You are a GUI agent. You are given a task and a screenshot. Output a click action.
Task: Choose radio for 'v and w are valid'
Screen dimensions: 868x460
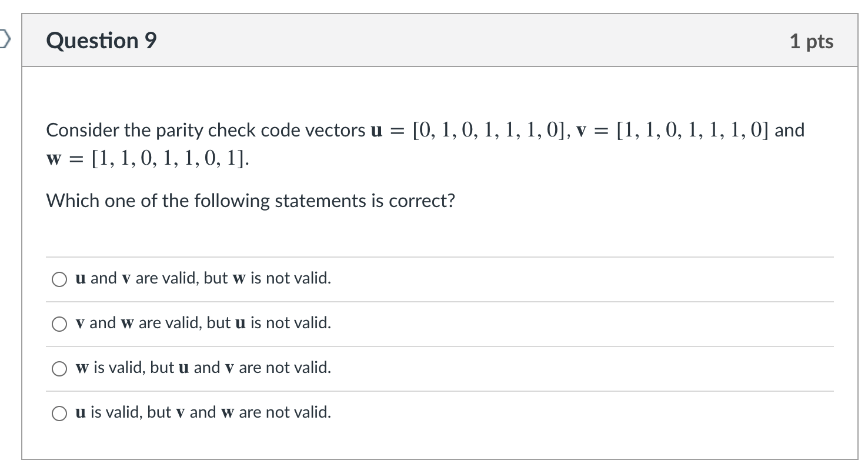(59, 324)
